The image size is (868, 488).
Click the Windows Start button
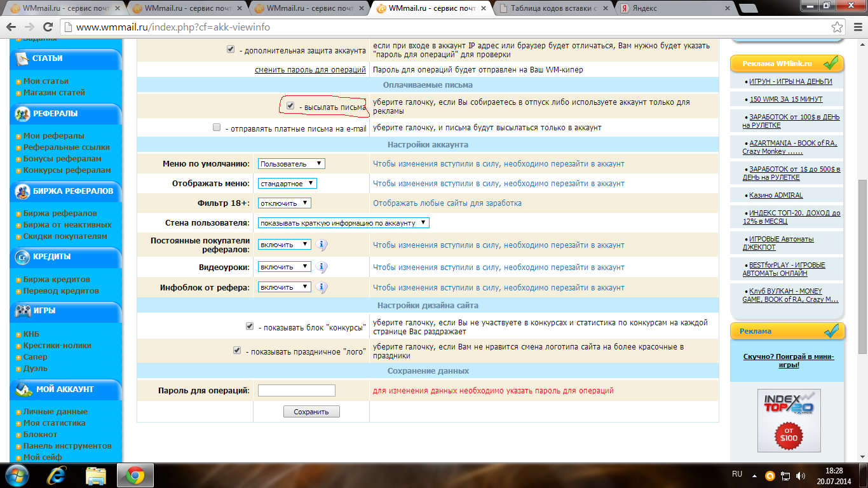pos(17,475)
